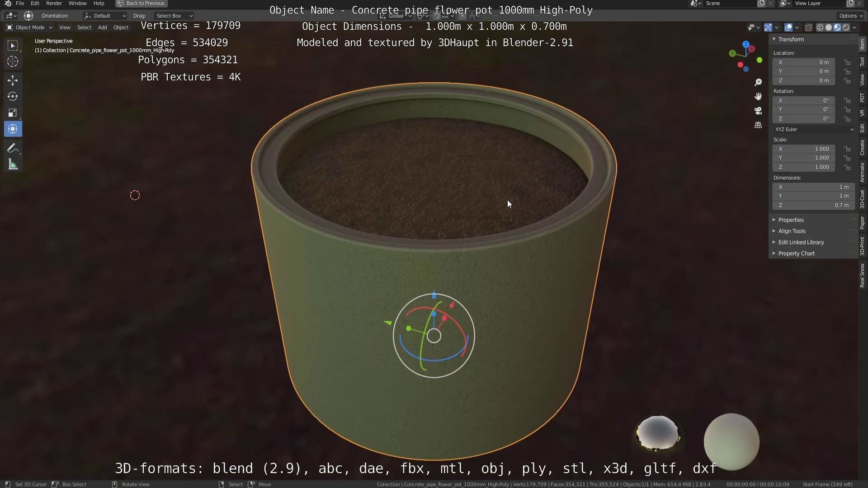Open the viewport Object menu
Image resolution: width=868 pixels, height=488 pixels.
pyautogui.click(x=121, y=28)
